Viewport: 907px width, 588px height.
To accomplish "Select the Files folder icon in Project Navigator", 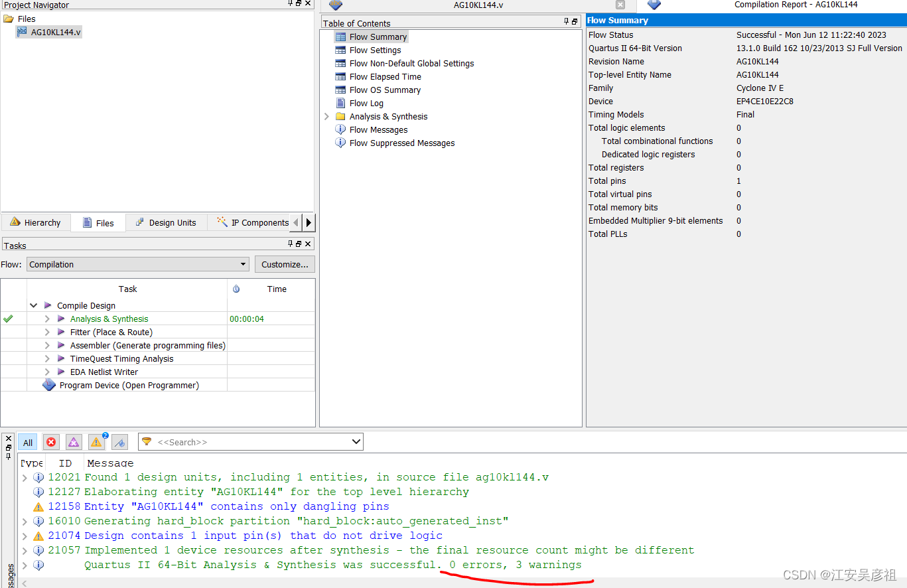I will [9, 19].
